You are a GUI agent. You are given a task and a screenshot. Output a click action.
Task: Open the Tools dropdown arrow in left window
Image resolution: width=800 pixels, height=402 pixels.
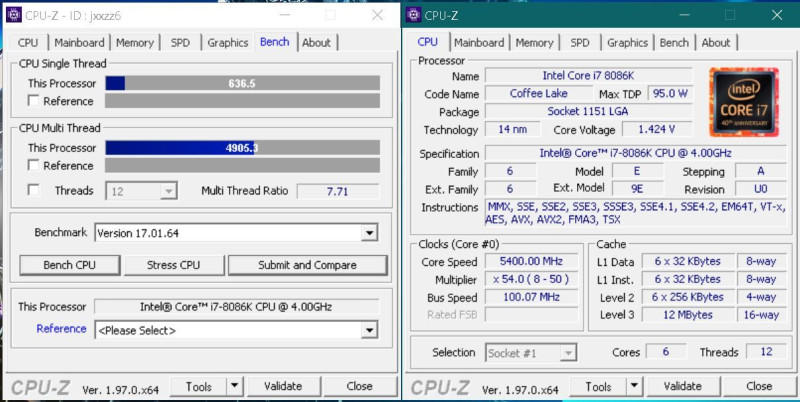tap(234, 387)
